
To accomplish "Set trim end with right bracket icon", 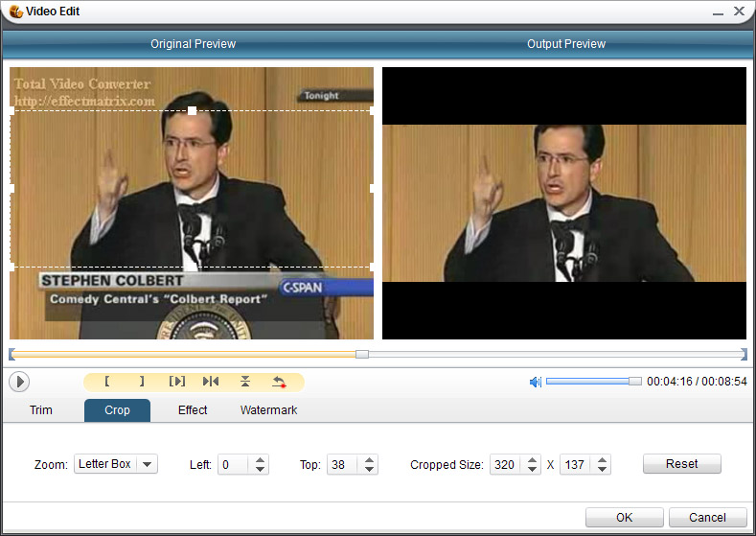I will (x=141, y=382).
